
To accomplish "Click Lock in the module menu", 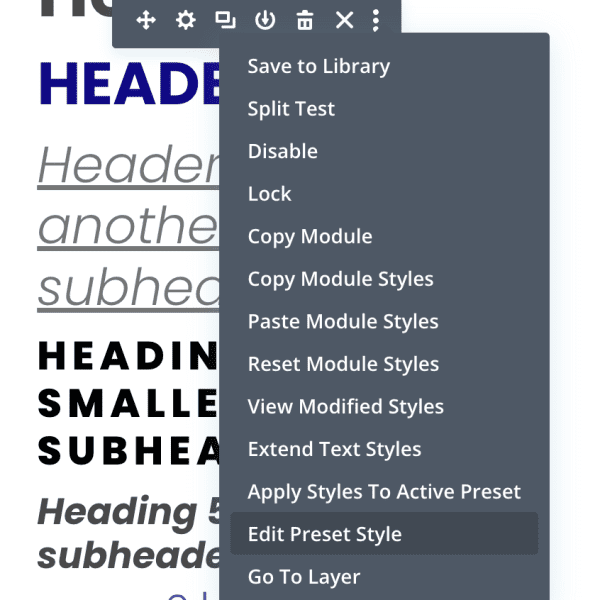I will pos(270,194).
